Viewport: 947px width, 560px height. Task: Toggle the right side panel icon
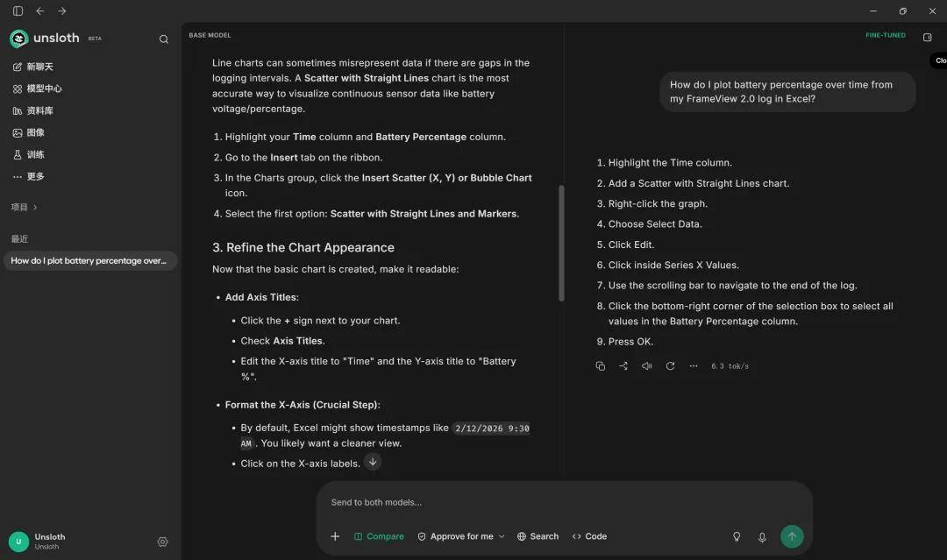tap(928, 38)
